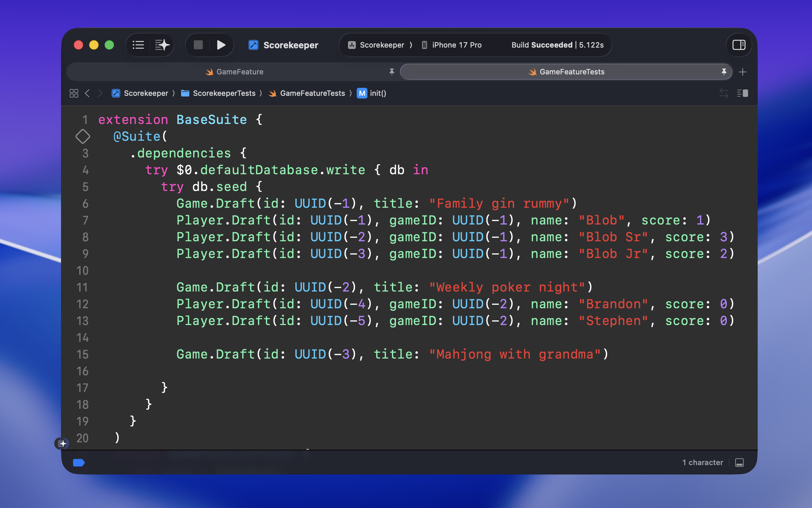Click the Build Succeeded status
Screen dimensions: 812x508
pyautogui.click(x=557, y=45)
